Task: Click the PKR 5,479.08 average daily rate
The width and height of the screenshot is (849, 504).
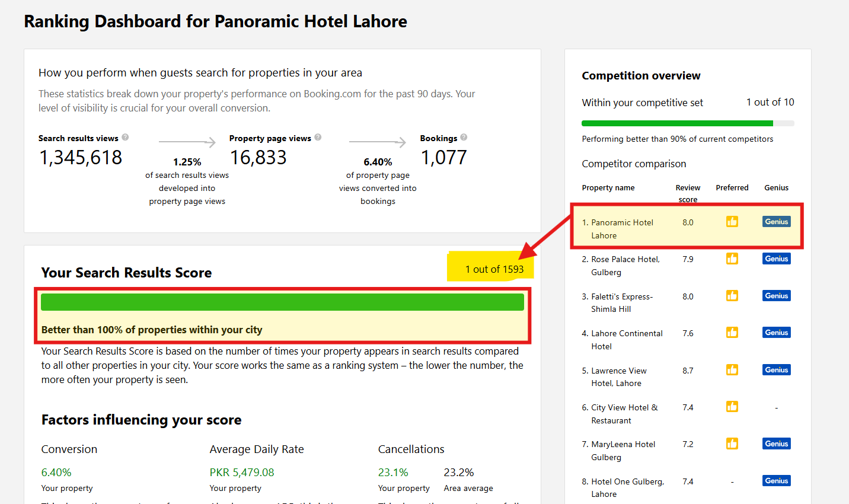Action: (x=242, y=473)
